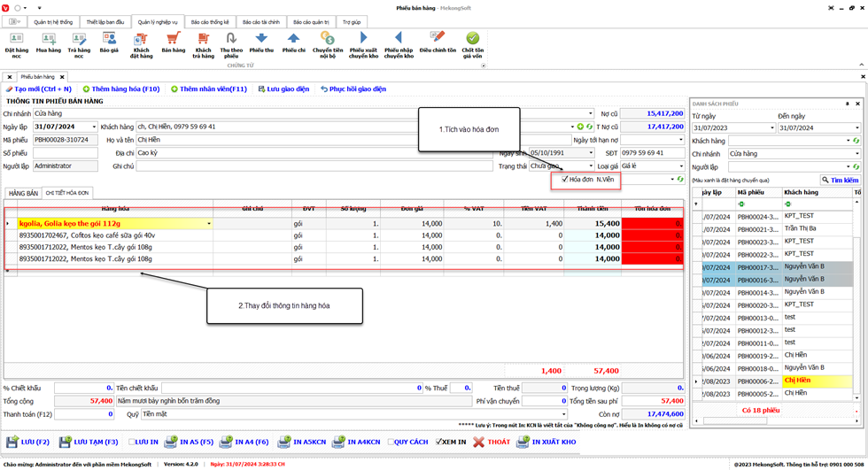868x470 pixels.
Task: Enable the LƯU IN checkbox
Action: 133,442
